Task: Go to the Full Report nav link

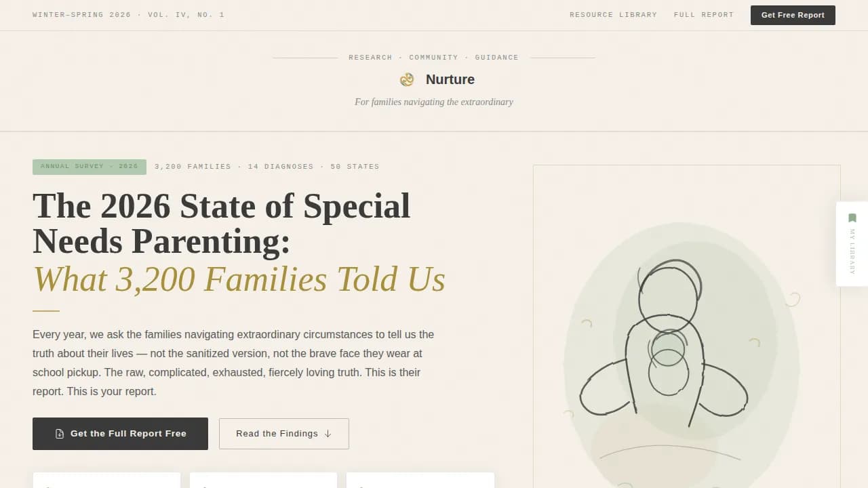Action: coord(703,15)
